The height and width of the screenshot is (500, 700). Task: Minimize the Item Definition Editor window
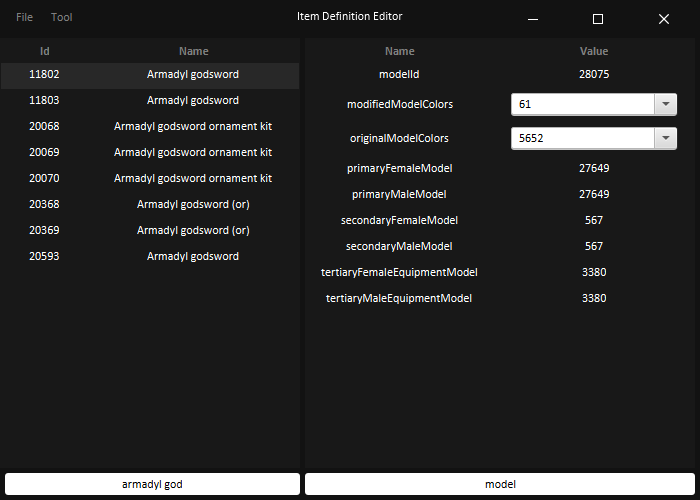[x=533, y=19]
